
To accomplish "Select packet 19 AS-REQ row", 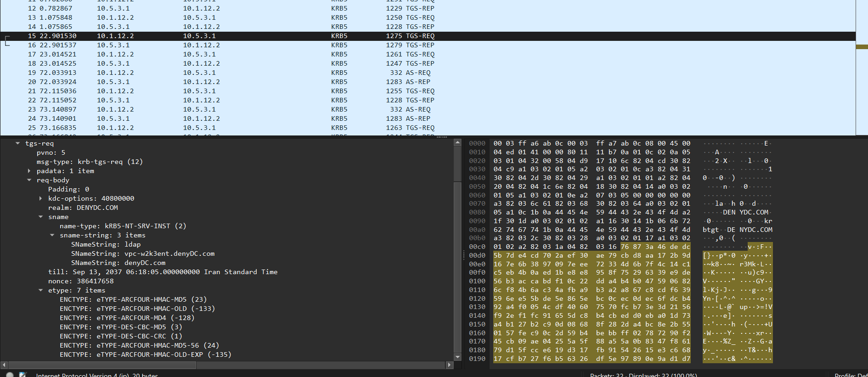I will click(428, 73).
